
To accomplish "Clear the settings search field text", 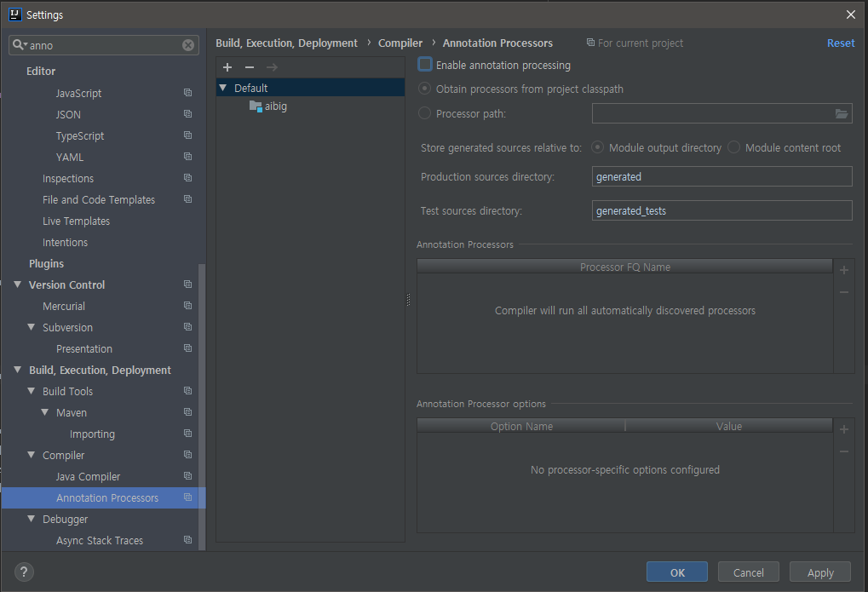I will click(x=188, y=45).
